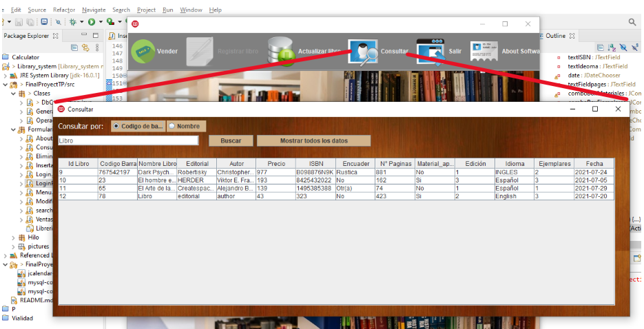Toggle Link with Editor in Package Explorer
Image resolution: width=644 pixels, height=329 pixels.
pyautogui.click(x=85, y=47)
